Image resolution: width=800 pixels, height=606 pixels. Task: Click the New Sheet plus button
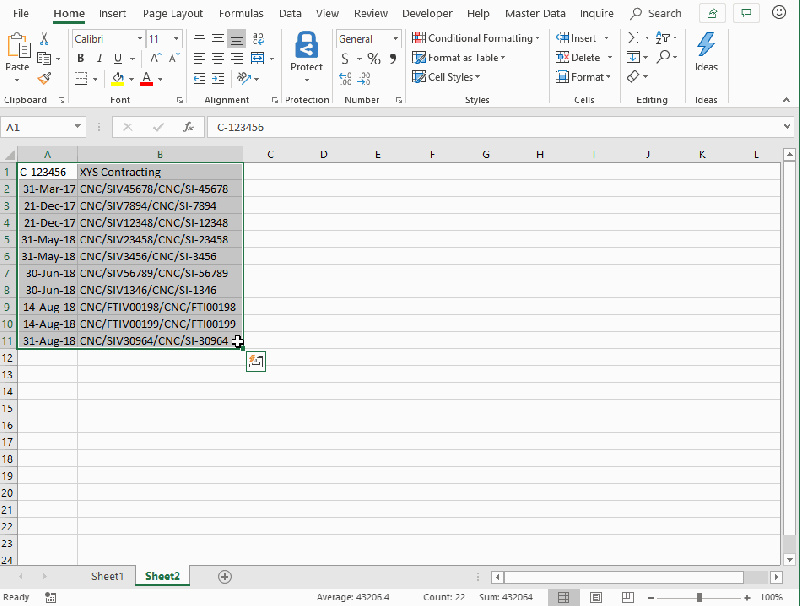(x=224, y=576)
